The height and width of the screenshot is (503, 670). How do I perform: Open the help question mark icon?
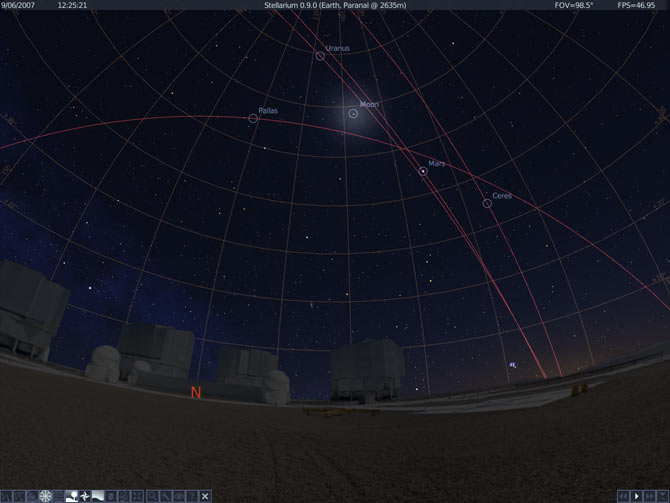coord(191,496)
